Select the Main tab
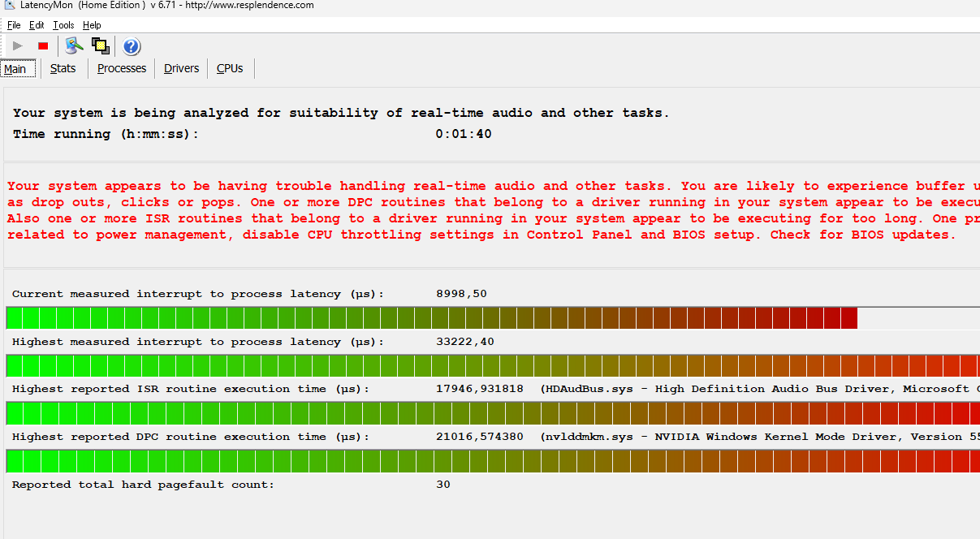Screen dimensions: 980x539 click(15, 69)
